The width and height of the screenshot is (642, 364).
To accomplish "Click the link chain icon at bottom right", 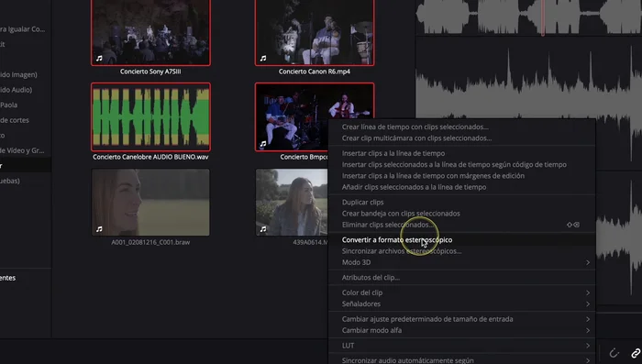I will point(636,353).
